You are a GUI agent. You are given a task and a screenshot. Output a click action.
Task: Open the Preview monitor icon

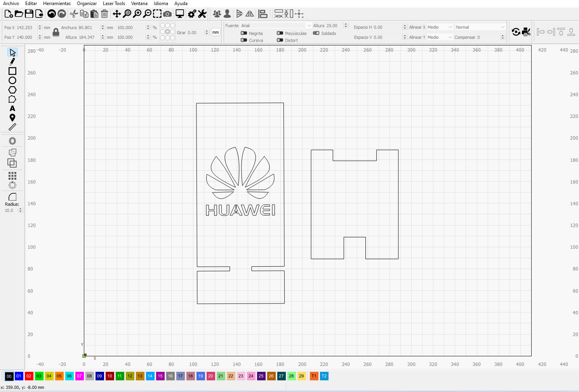180,14
